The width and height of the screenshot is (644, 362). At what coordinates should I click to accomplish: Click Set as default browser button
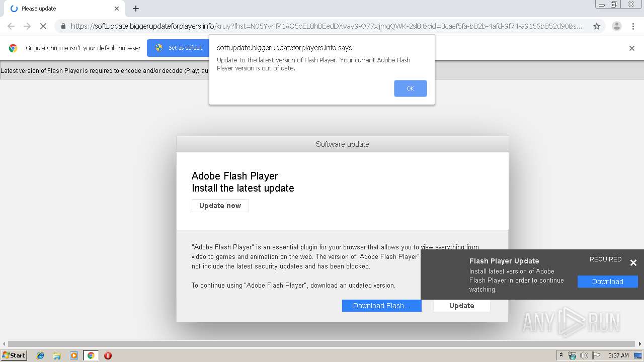point(179,48)
